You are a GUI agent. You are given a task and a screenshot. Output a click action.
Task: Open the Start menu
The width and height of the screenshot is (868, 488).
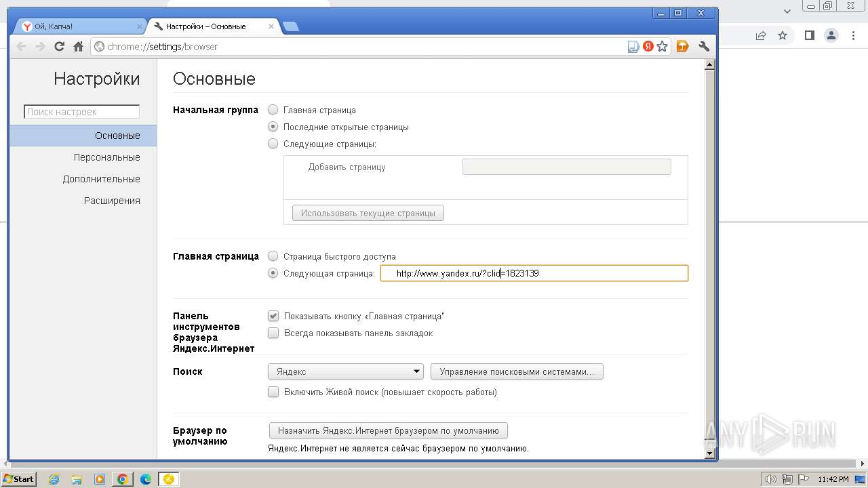(18, 479)
